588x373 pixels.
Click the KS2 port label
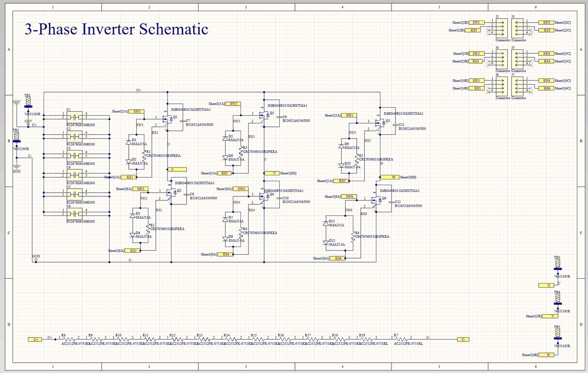[133, 251]
